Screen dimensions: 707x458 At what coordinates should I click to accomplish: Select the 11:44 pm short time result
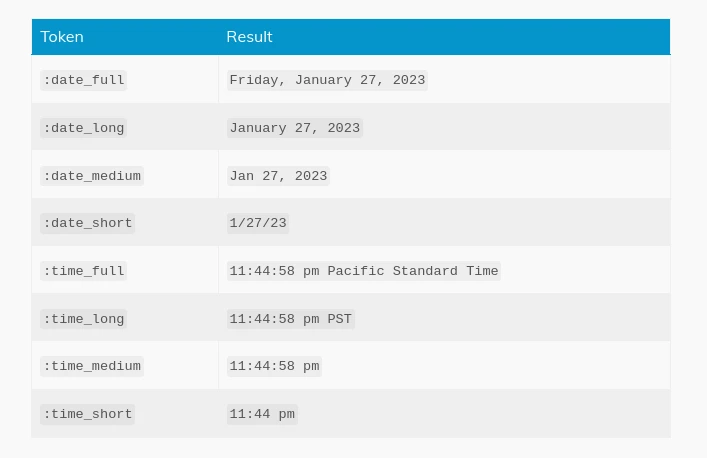[262, 414]
